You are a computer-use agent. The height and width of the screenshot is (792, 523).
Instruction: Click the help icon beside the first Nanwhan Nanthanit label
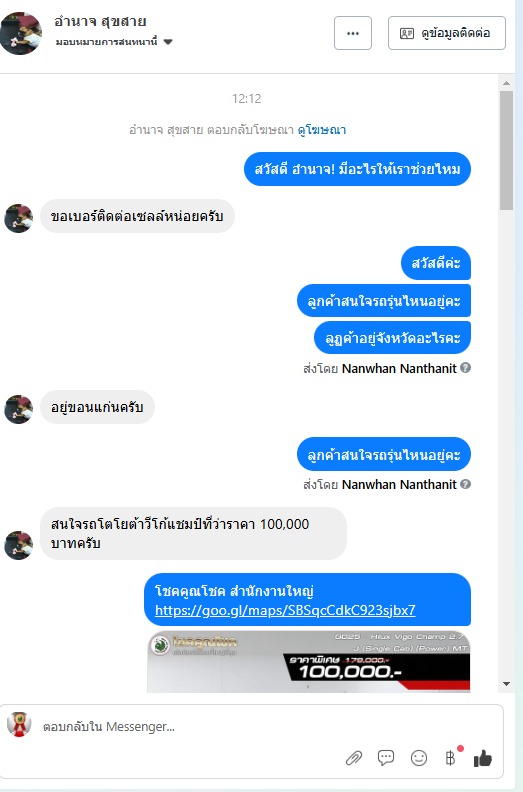[465, 368]
